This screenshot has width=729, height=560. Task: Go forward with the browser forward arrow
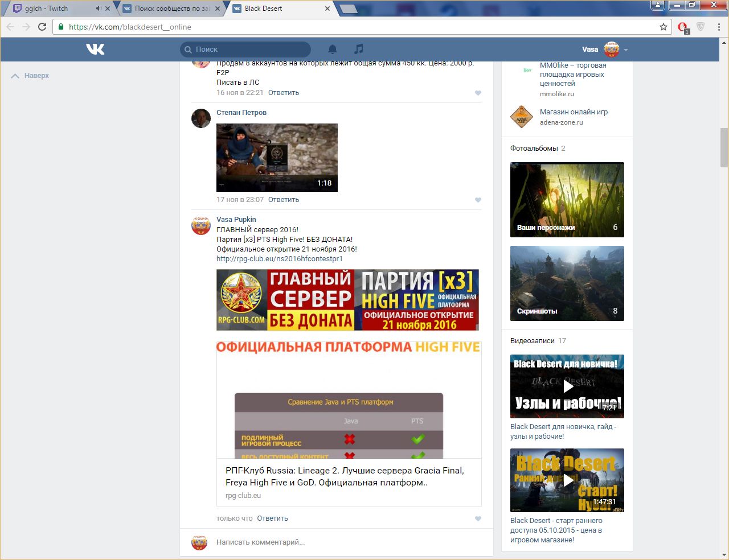[x=26, y=27]
